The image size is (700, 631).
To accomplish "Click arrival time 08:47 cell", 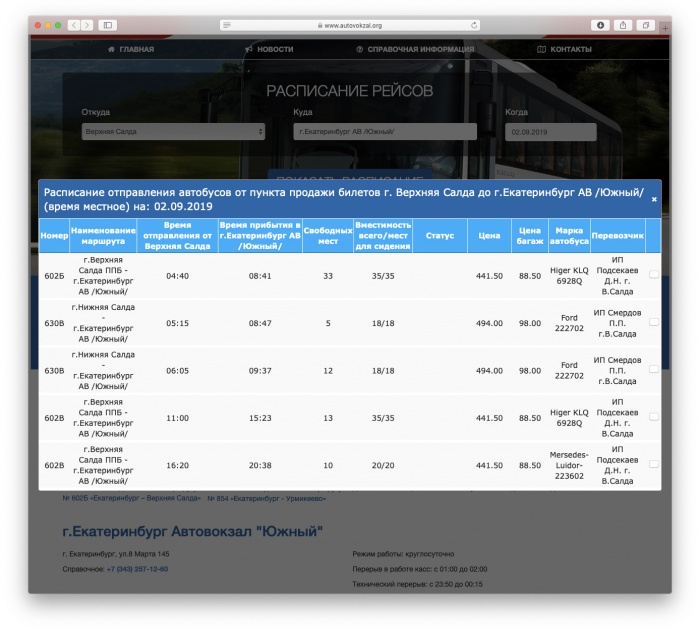I will click(260, 323).
